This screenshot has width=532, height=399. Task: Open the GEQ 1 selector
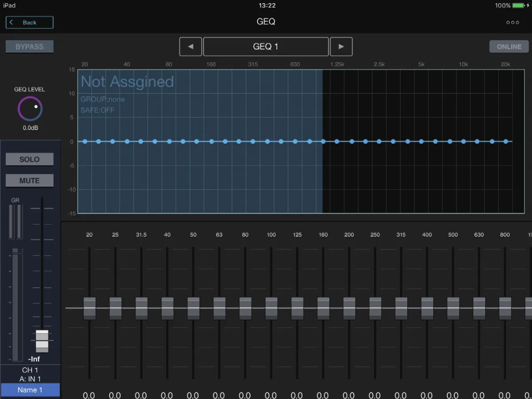tap(266, 47)
